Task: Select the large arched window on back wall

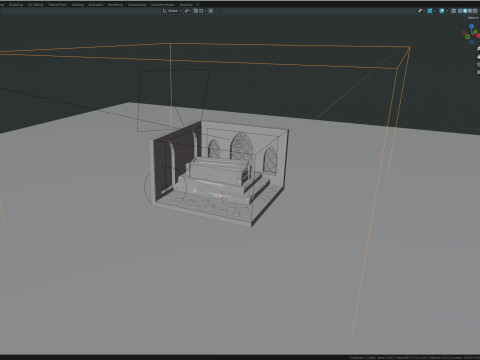Action: pos(242,147)
